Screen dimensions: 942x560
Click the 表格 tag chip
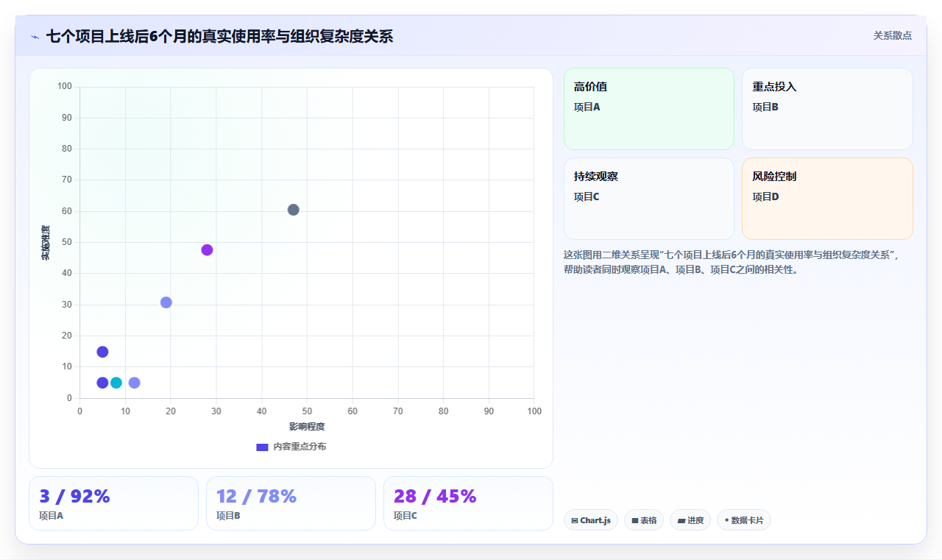644,520
